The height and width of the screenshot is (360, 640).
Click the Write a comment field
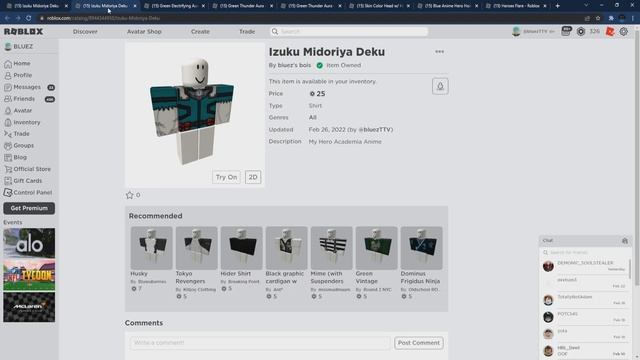(x=260, y=343)
